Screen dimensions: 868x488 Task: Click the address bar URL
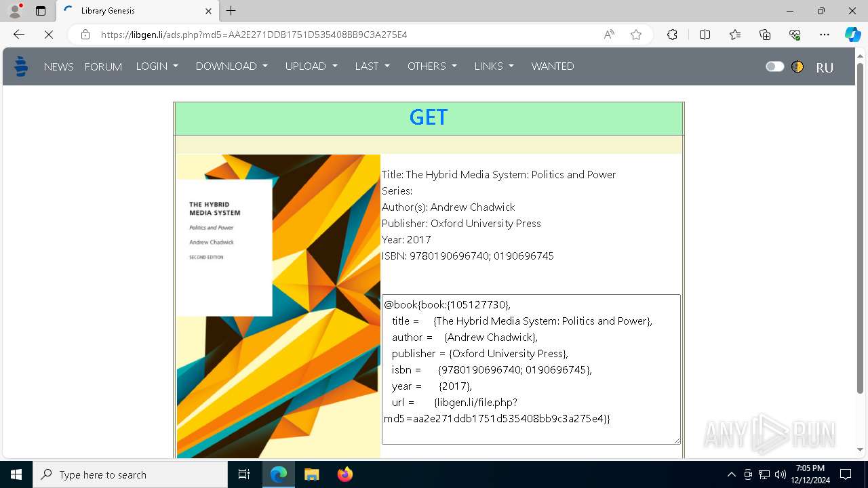(x=254, y=35)
